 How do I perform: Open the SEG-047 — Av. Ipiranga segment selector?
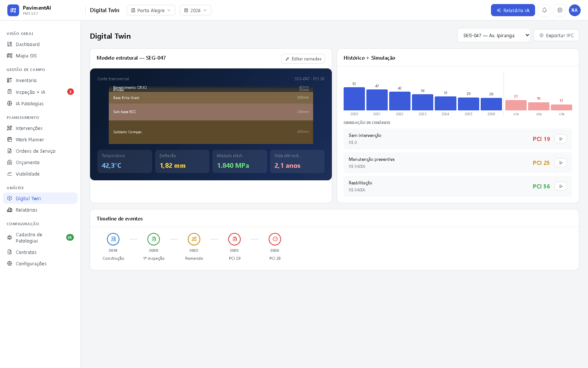pyautogui.click(x=494, y=35)
